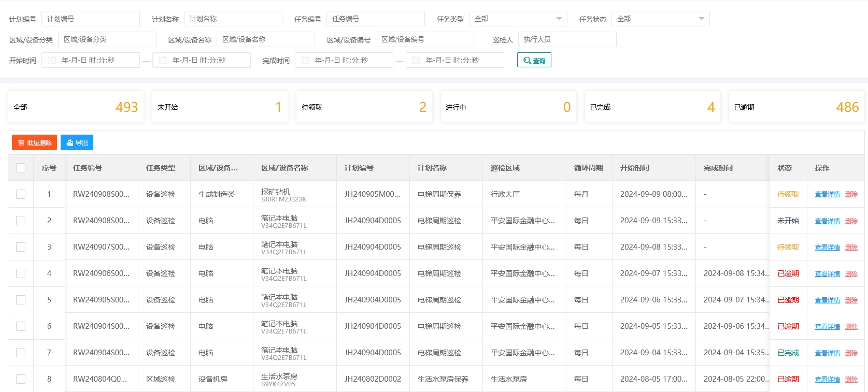Click 删除 for row 8
Image resolution: width=868 pixels, height=392 pixels.
coord(851,379)
